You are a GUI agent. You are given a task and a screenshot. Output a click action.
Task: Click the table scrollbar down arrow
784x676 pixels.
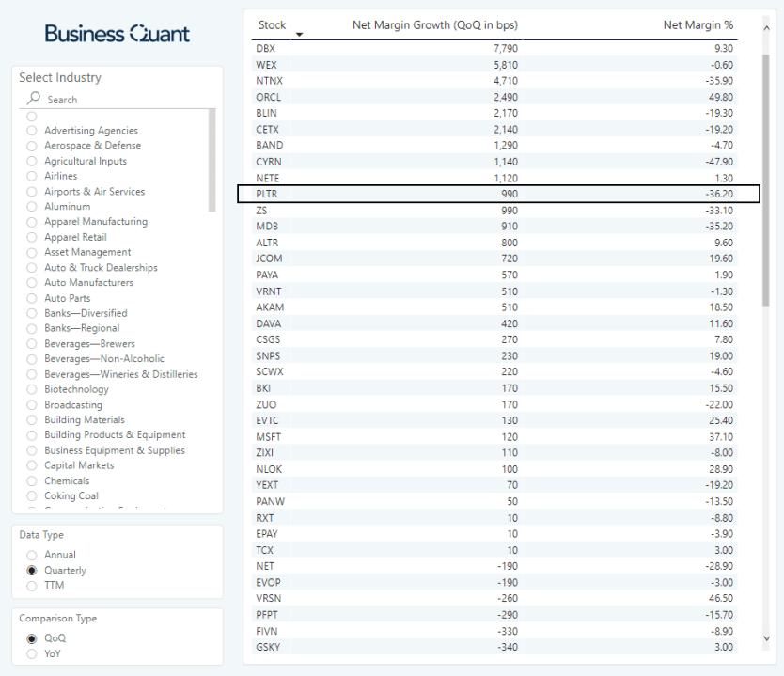(766, 638)
